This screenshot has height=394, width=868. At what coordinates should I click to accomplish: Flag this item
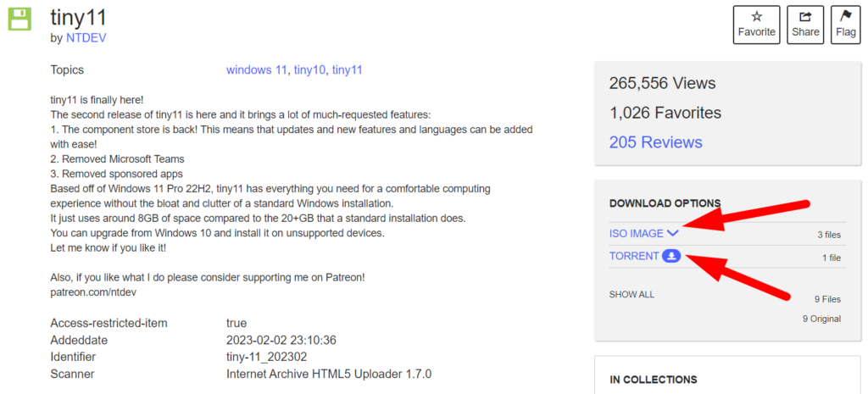[x=846, y=25]
